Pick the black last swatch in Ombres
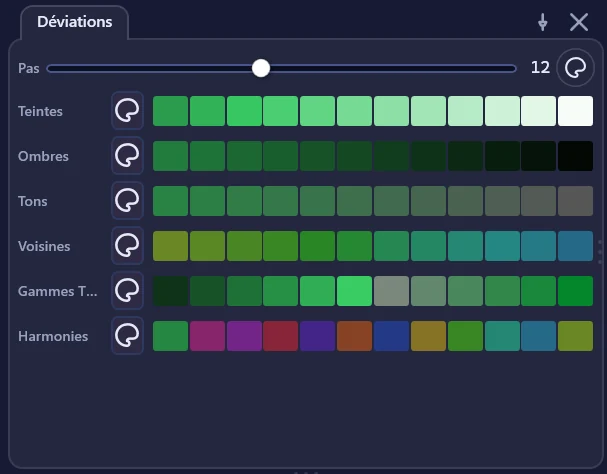The image size is (607, 474). [575, 156]
